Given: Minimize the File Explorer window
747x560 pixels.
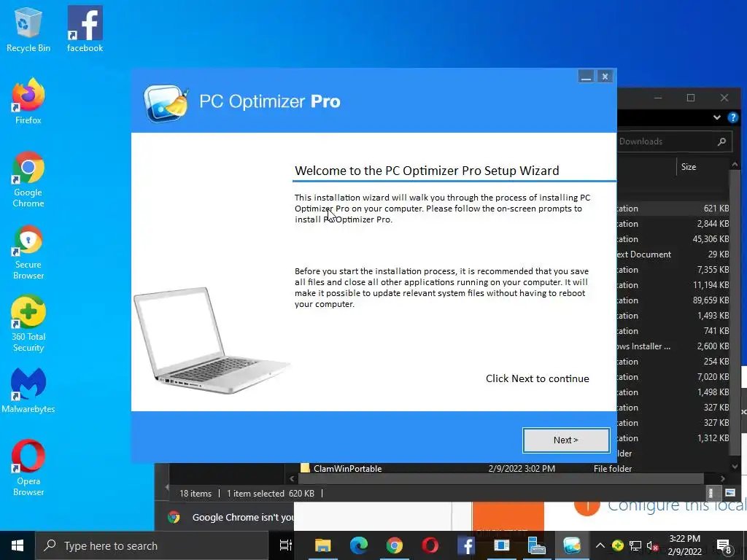Looking at the screenshot, I should pyautogui.click(x=658, y=98).
